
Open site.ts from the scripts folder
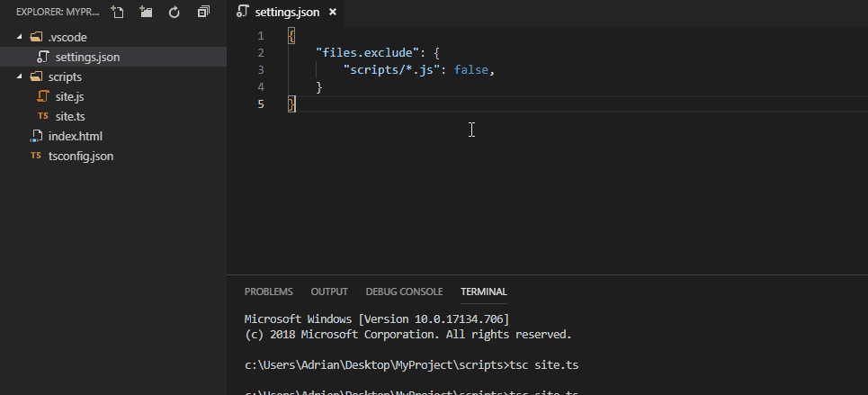pyautogui.click(x=113, y=116)
